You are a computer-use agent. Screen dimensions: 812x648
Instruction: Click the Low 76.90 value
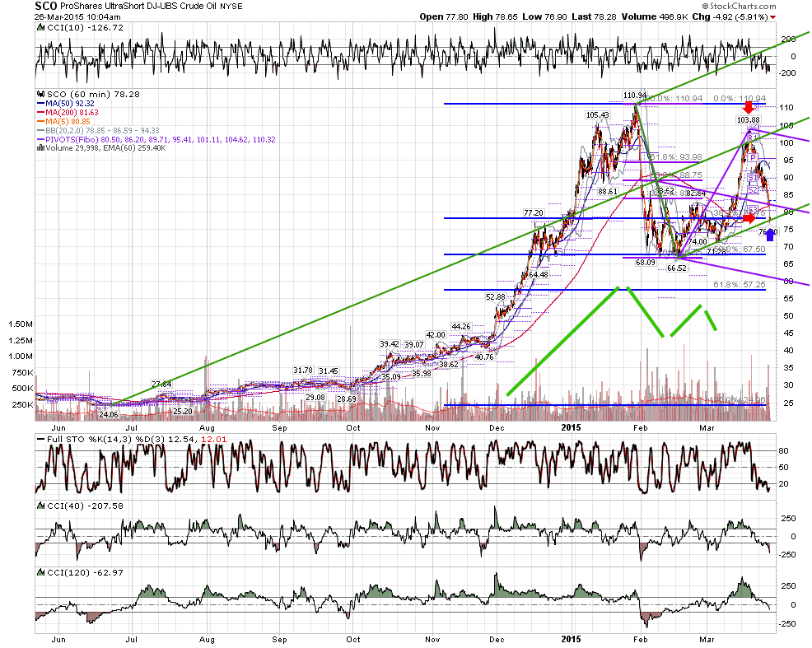(545, 16)
